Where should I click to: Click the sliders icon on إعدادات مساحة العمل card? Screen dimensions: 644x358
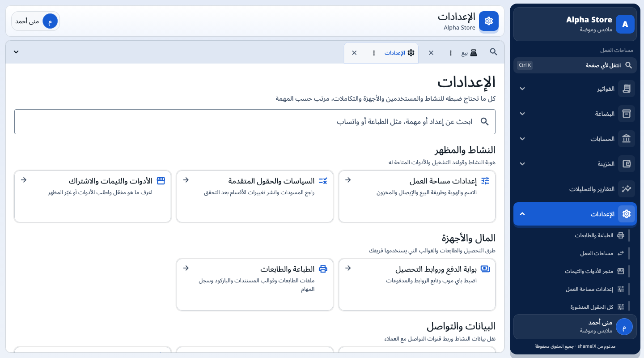(485, 181)
